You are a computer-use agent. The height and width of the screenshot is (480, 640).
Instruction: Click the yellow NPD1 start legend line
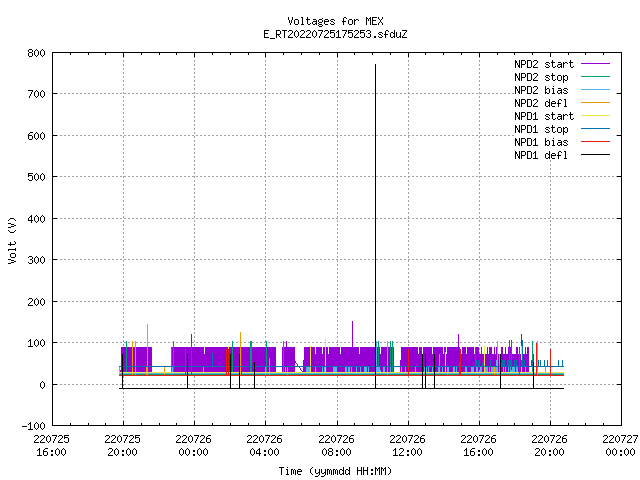[x=595, y=116]
